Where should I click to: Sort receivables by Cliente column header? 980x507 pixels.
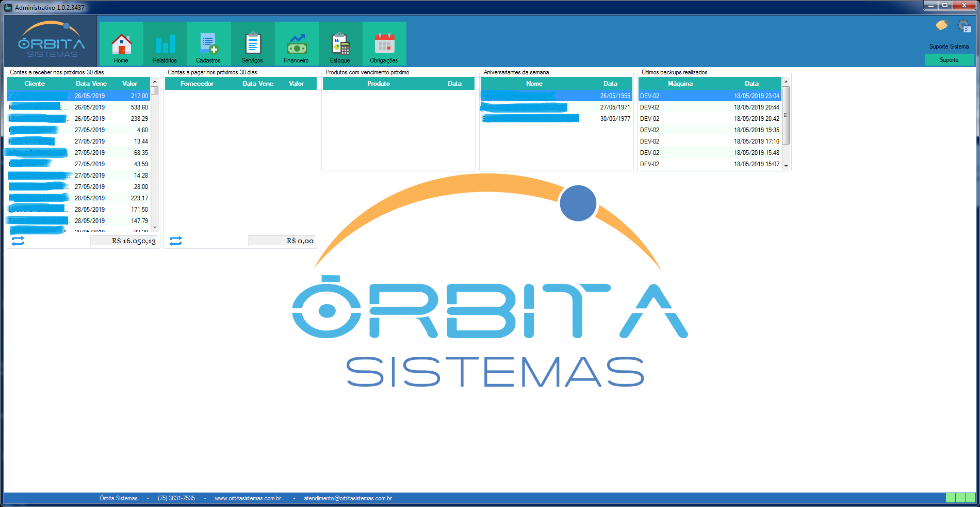35,84
